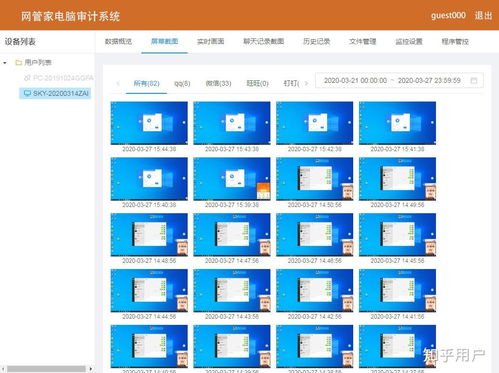Open screenshot taken at 14:42:56
Screen dimensions: 499x373
click(314, 291)
